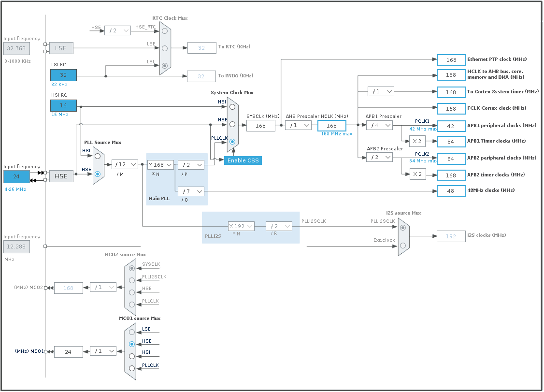The height and width of the screenshot is (392, 544).
Task: Click the Ethernet PTP clock value box
Action: pyautogui.click(x=451, y=60)
